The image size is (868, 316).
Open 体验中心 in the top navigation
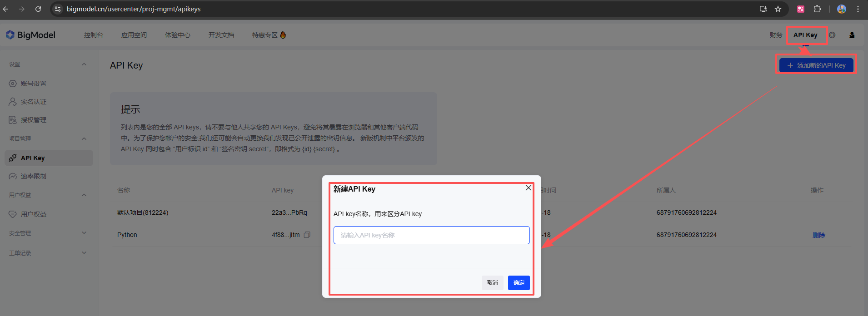178,35
